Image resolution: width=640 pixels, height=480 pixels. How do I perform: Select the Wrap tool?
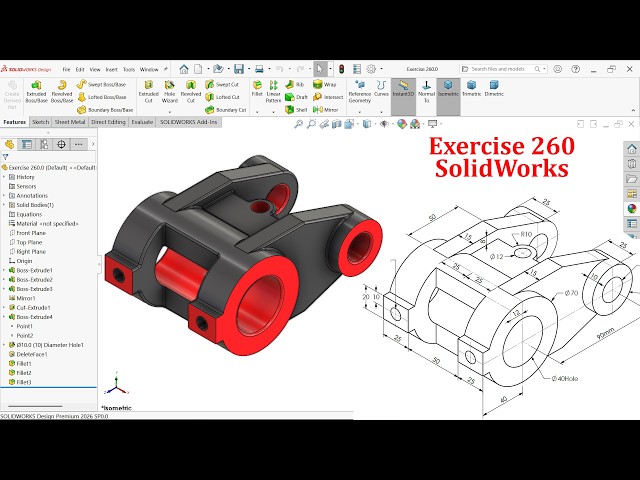click(324, 84)
